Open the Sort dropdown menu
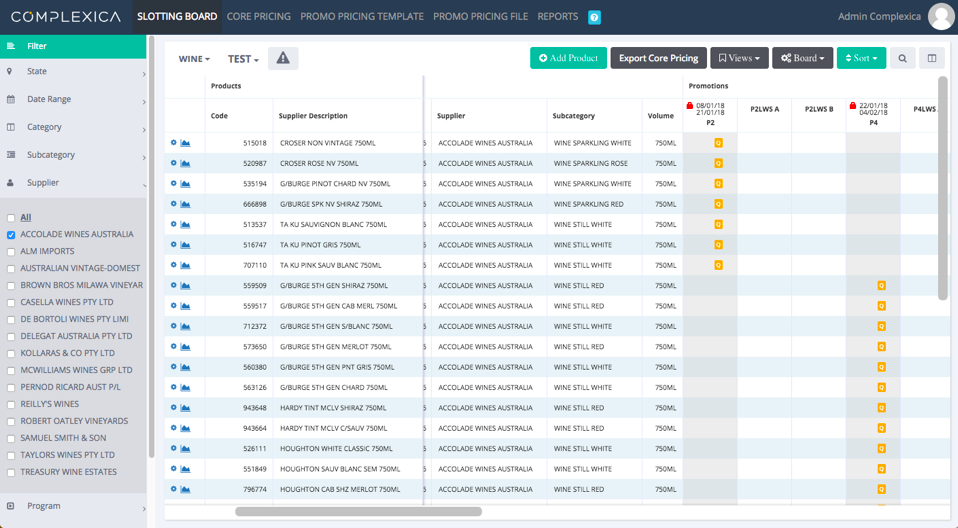Screen dimensions: 958x528 tap(861, 58)
